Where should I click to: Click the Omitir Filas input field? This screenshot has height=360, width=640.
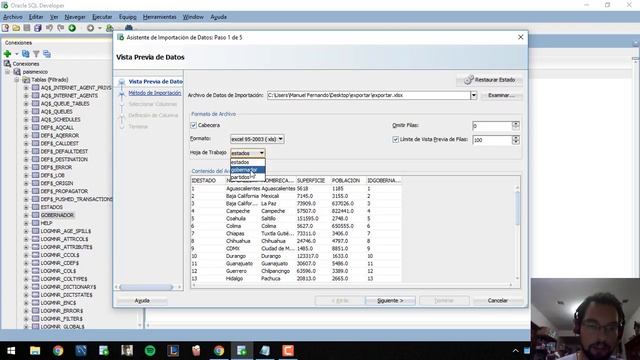(492, 126)
